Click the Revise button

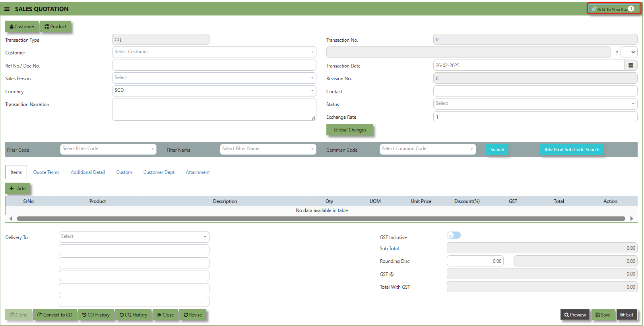pos(193,315)
